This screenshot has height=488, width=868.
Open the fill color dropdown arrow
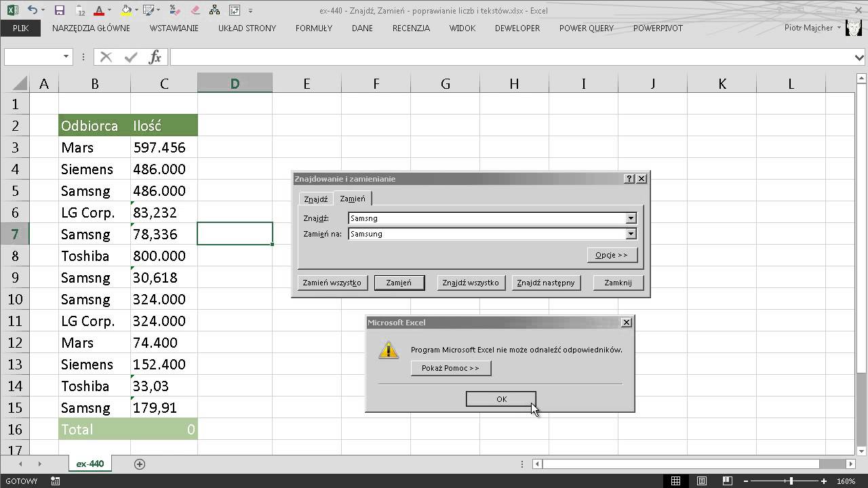coord(136,11)
